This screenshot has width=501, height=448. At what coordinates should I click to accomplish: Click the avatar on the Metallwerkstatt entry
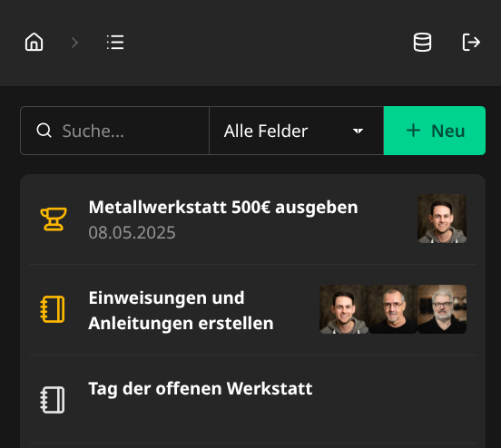(x=442, y=219)
